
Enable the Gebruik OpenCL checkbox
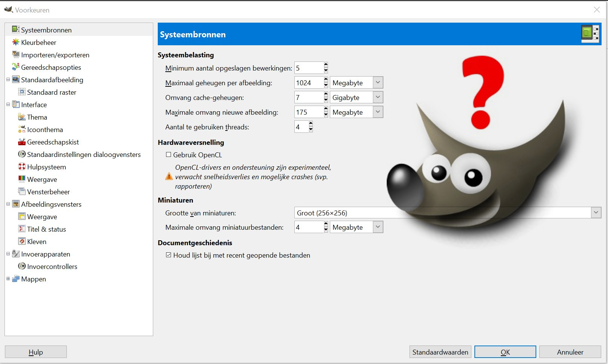[x=169, y=155]
